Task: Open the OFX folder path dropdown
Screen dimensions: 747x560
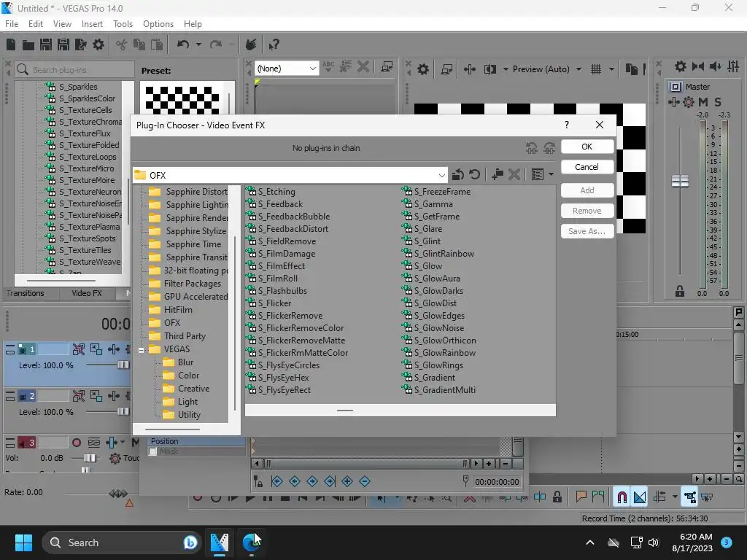Action: tap(441, 175)
